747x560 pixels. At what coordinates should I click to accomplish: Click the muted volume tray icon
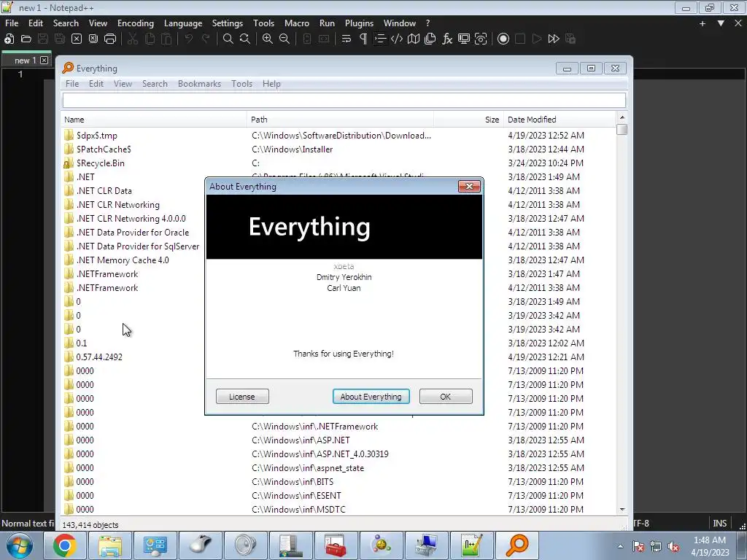pyautogui.click(x=673, y=546)
